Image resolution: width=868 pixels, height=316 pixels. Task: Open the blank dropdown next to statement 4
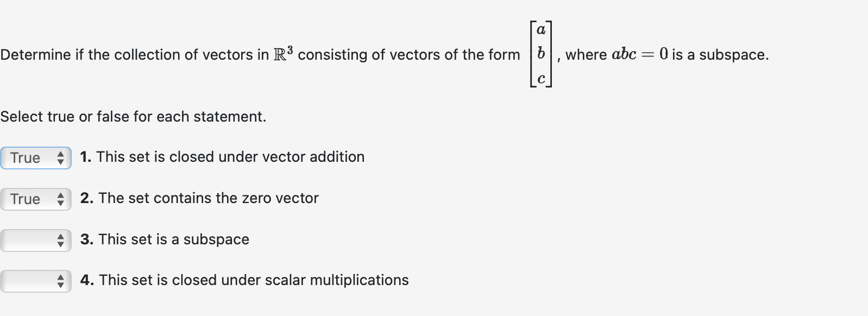tap(35, 282)
